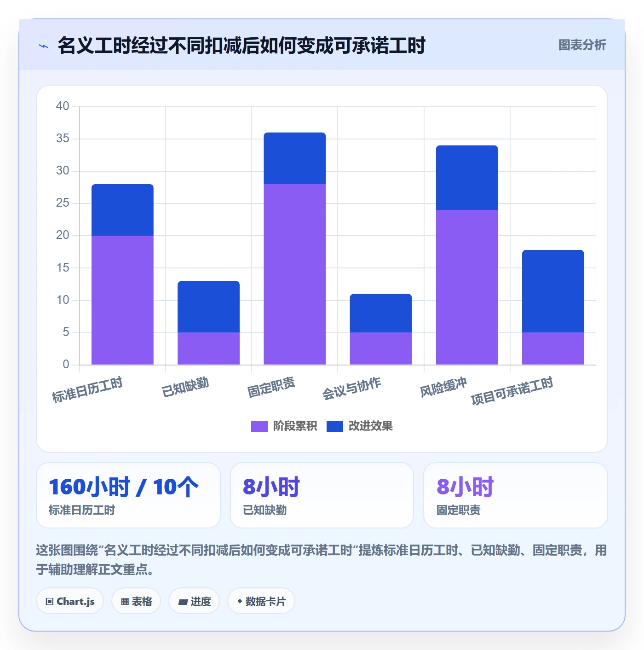Screen dimensions: 644x650
Task: Click the 数据卡片 tag chip
Action: click(x=261, y=601)
